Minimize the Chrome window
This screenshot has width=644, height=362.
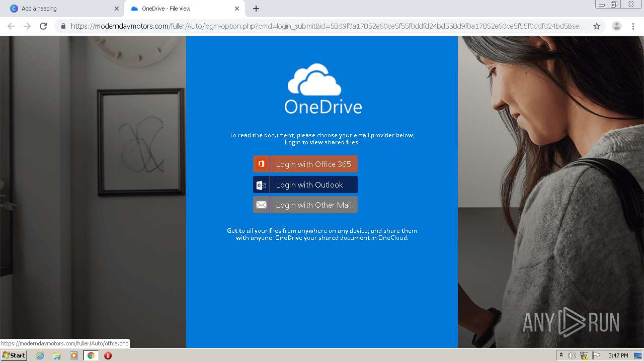click(602, 5)
